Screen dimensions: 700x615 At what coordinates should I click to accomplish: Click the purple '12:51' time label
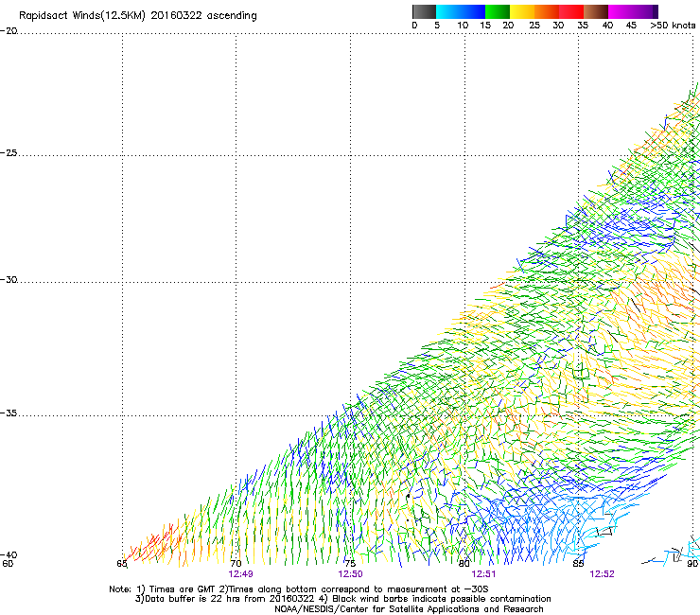point(484,574)
